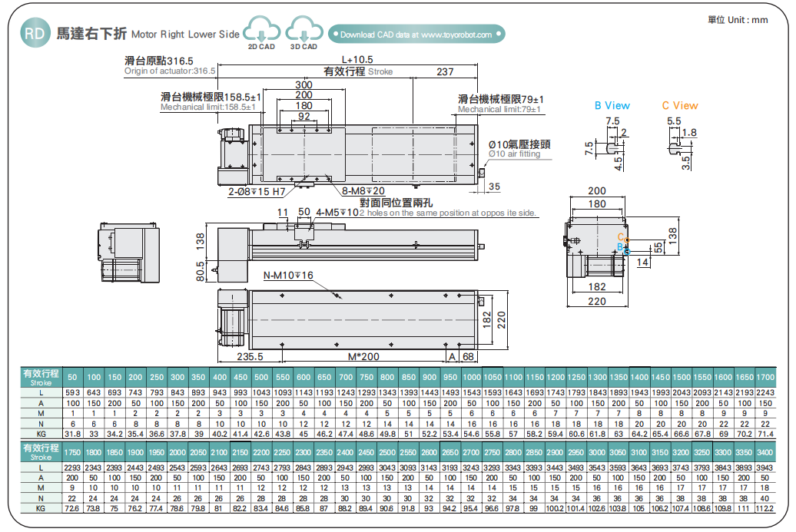Click the Unit: mm label
The image size is (796, 532).
pos(737,20)
